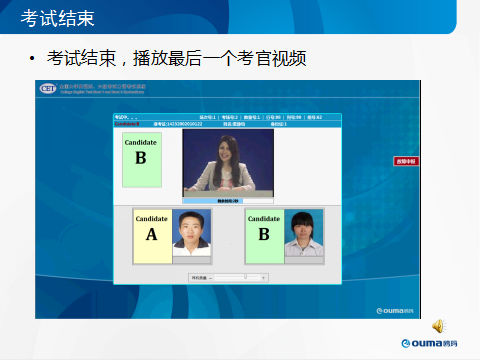
Task: Click the remaining time progress bar
Action: 228,201
